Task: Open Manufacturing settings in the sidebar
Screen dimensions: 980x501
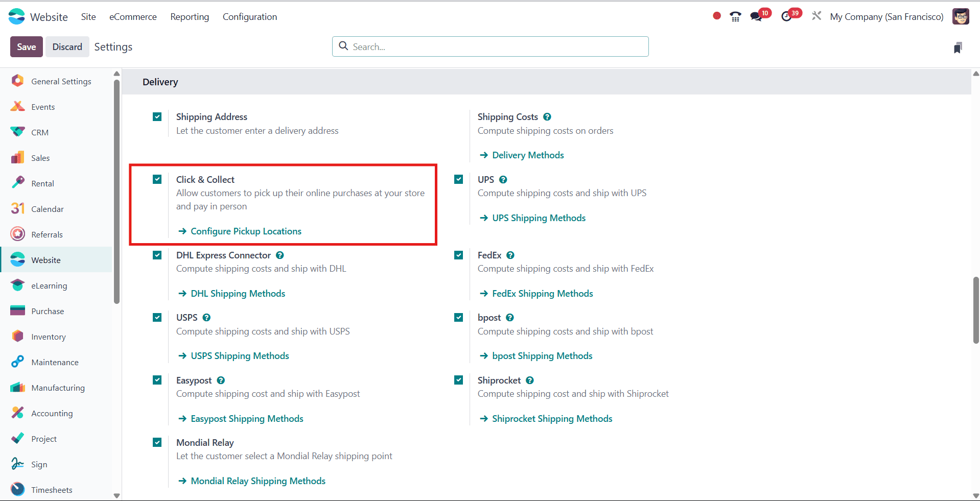Action: point(56,388)
